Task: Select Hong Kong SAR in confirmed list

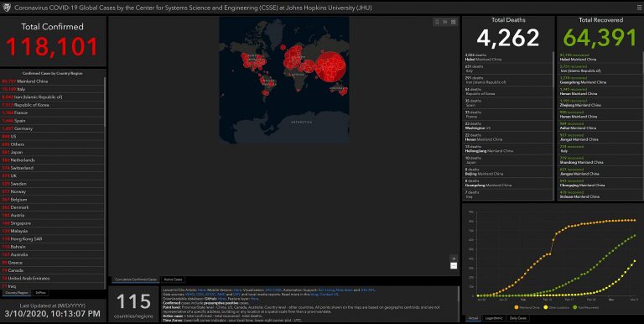Action: [x=52, y=239]
